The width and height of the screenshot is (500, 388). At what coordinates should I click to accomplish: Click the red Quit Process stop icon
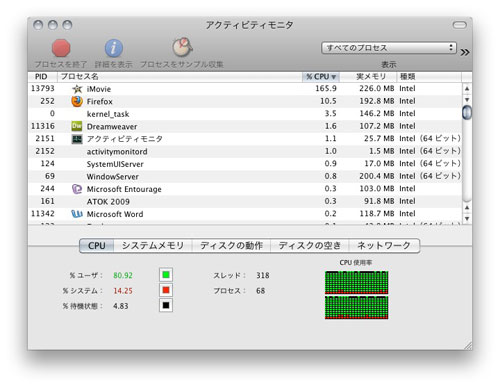coord(61,48)
